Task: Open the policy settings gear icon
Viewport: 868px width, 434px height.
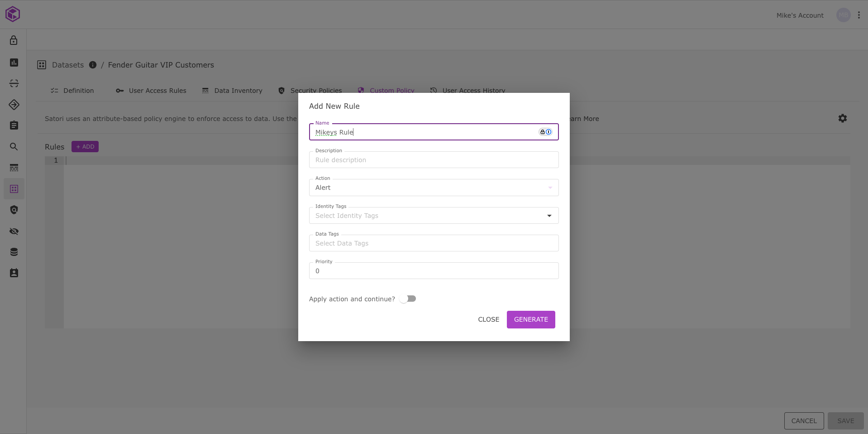Action: (842, 118)
